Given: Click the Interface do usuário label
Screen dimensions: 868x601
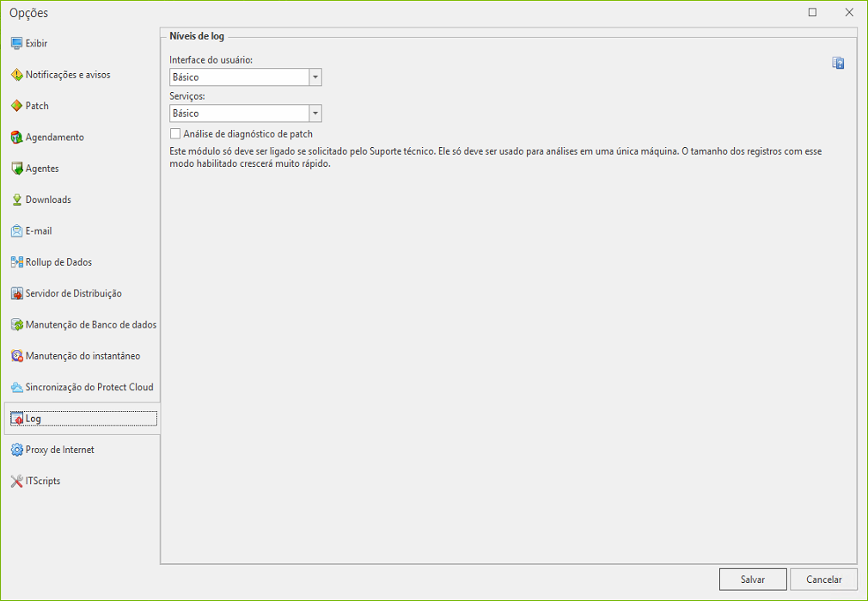Looking at the screenshot, I should [211, 60].
